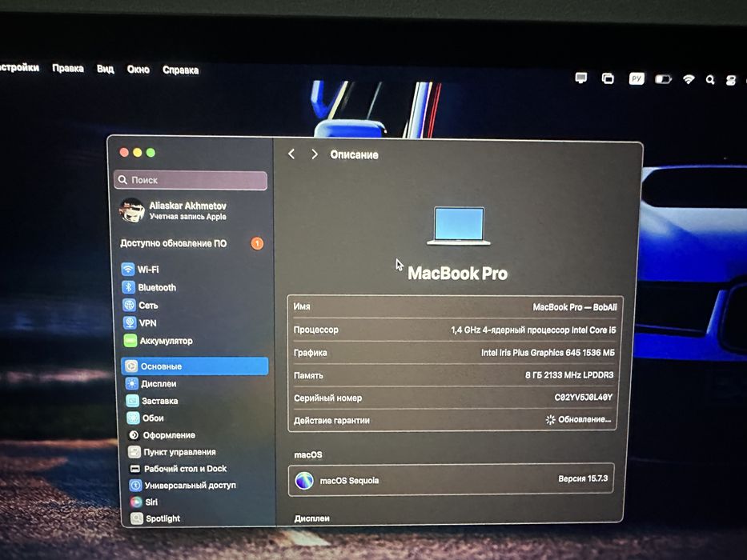
Task: Open Control Center from the menu bar
Action: click(731, 81)
